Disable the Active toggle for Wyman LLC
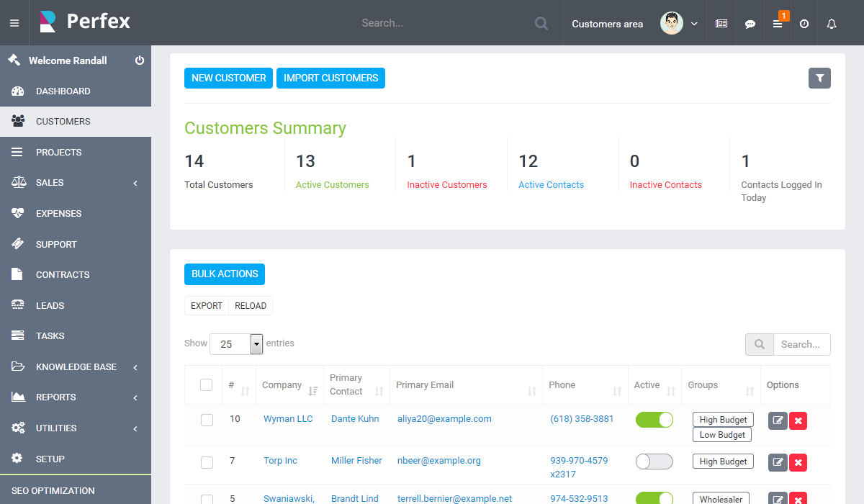The width and height of the screenshot is (864, 504). pos(654,420)
